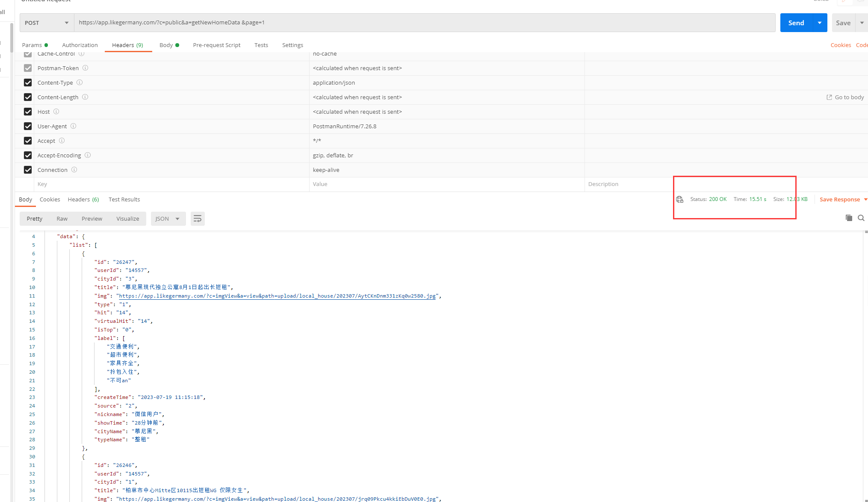Disable the Accept-Encoding header checkbox
Image resolution: width=868 pixels, height=502 pixels.
click(x=28, y=155)
